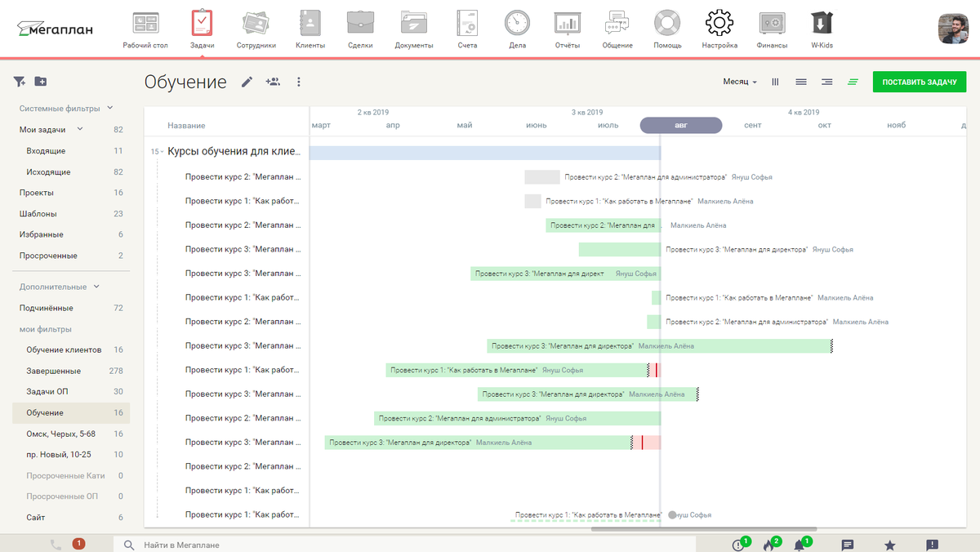
Task: Open the three-dot more options menu
Action: [299, 82]
